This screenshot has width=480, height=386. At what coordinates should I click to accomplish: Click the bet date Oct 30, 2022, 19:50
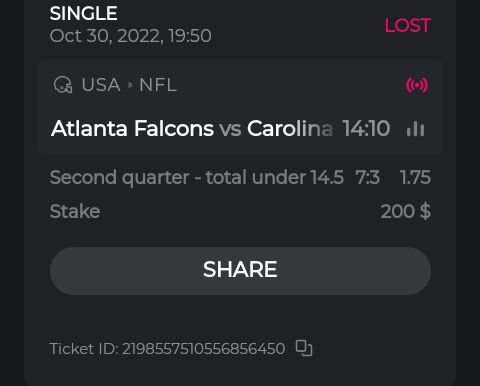click(130, 36)
